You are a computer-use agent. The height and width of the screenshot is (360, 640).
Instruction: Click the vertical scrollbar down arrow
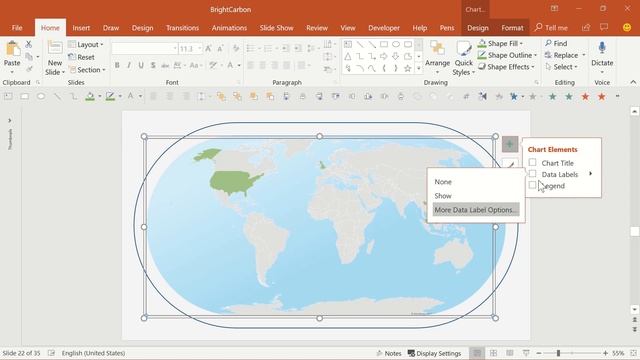(634, 309)
